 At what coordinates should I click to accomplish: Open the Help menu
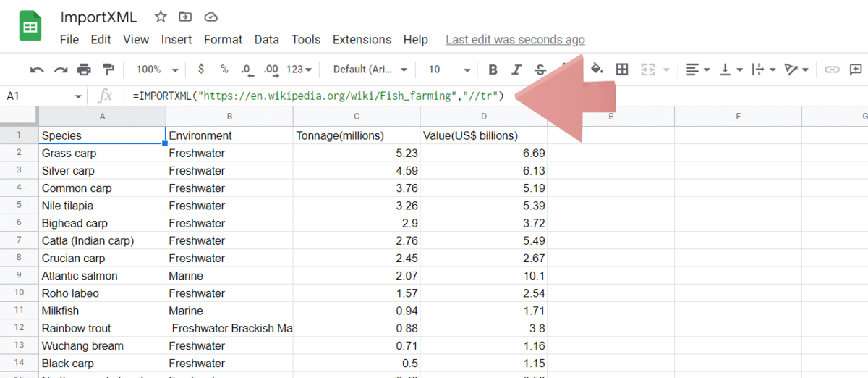(x=416, y=40)
